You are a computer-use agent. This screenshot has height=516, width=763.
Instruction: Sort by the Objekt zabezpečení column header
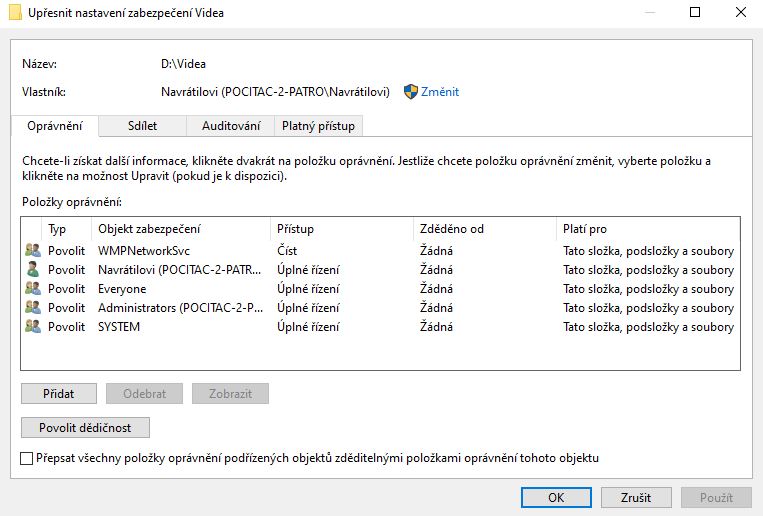pyautogui.click(x=180, y=229)
